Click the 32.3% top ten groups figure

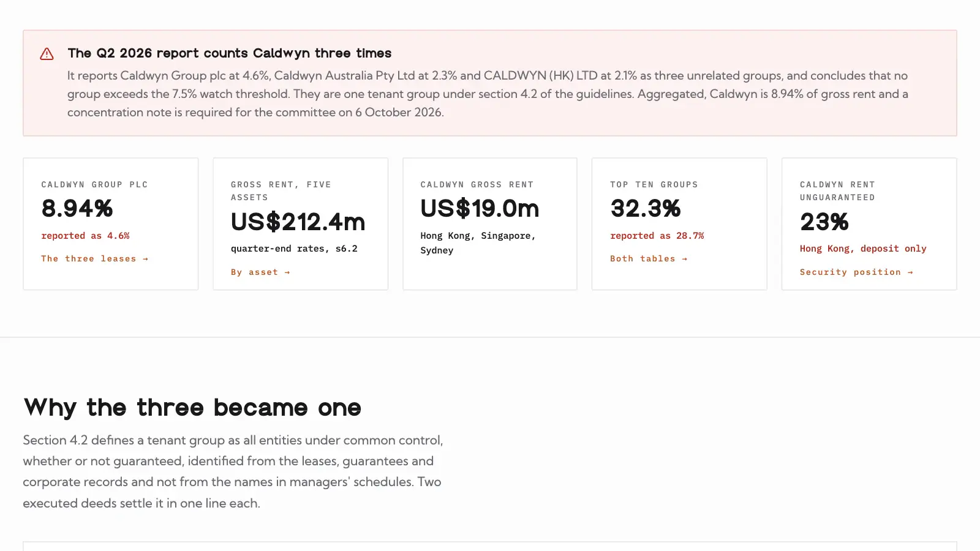pos(646,209)
